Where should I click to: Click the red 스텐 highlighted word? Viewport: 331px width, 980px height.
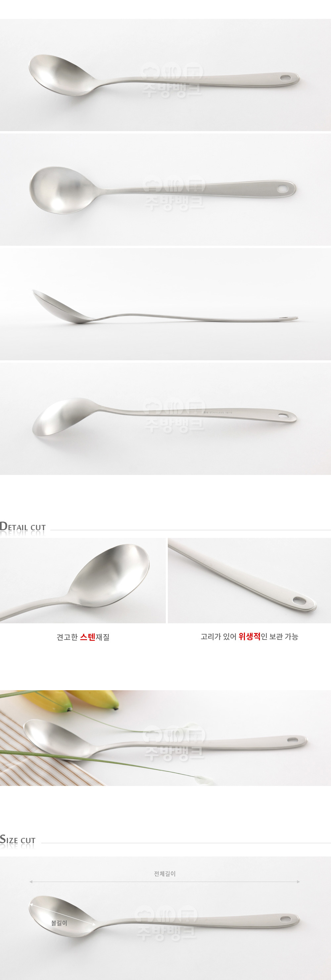coord(87,637)
